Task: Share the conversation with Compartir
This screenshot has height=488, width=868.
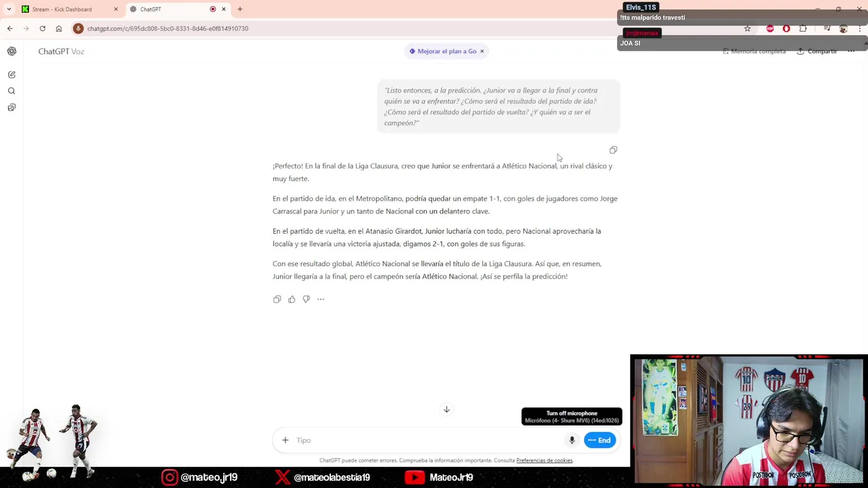Action: click(x=817, y=52)
